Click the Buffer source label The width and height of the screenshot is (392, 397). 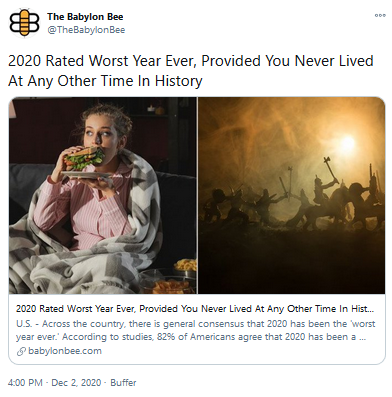coord(123,383)
